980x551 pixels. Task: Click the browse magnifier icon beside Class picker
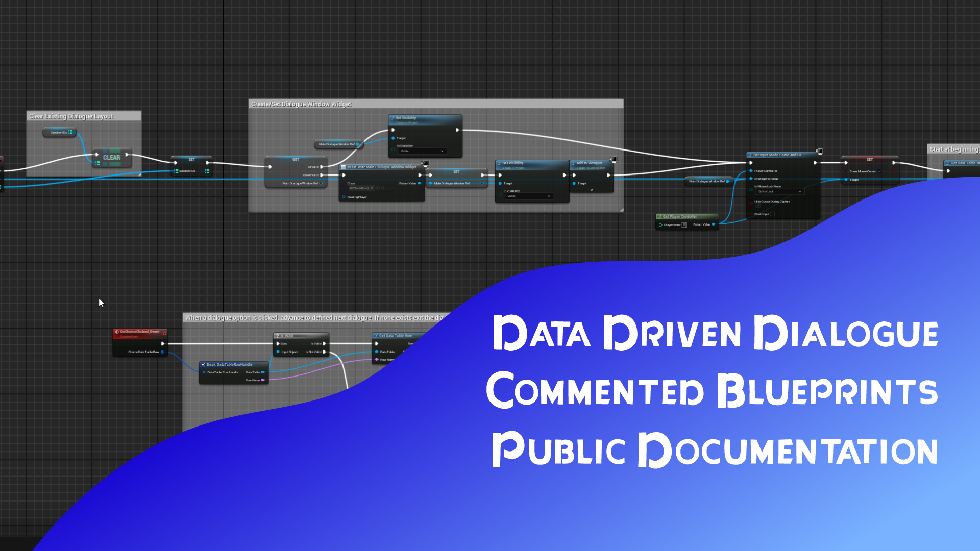click(383, 188)
